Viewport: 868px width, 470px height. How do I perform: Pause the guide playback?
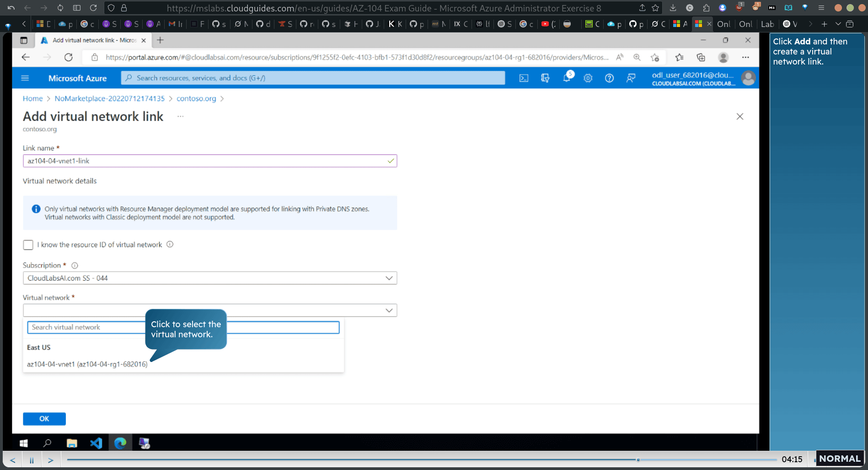tap(32, 460)
